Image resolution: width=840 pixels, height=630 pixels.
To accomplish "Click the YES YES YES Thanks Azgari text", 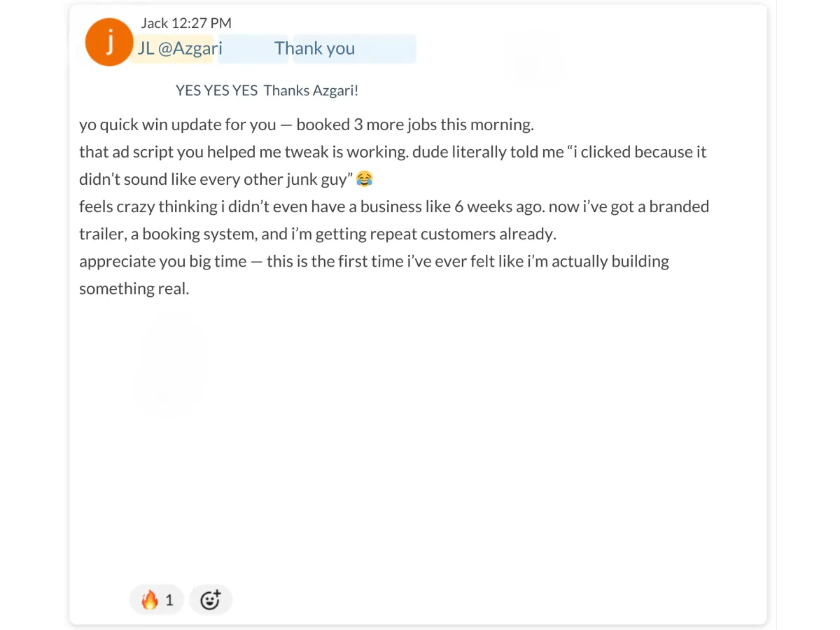I will tap(267, 90).
